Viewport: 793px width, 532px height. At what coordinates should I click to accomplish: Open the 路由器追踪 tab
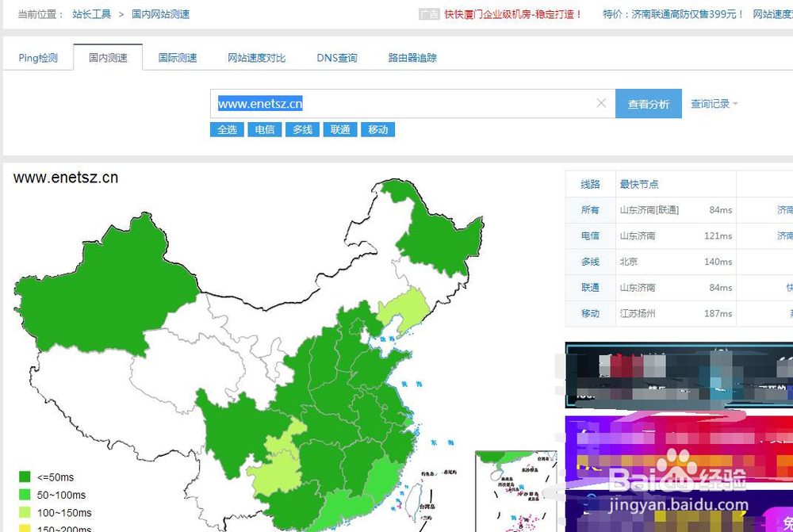pos(413,57)
